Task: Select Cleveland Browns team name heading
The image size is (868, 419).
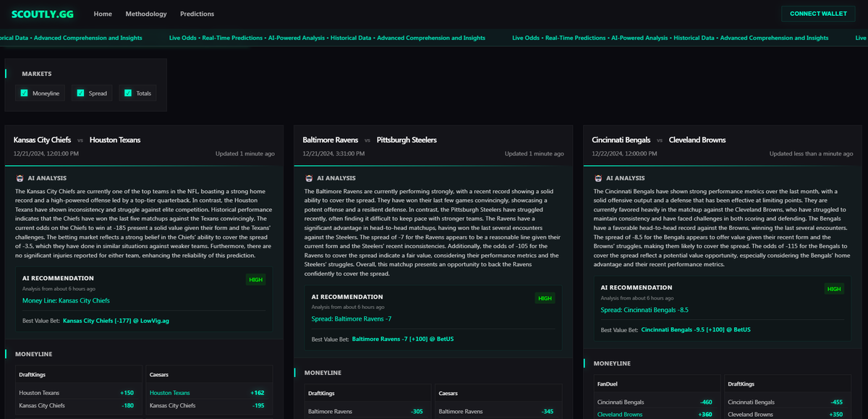Action: (697, 140)
